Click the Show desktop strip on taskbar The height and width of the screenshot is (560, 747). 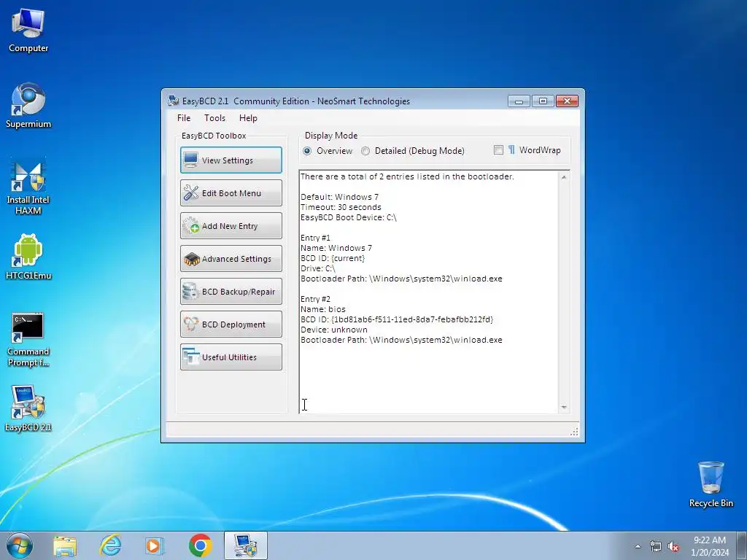742,545
